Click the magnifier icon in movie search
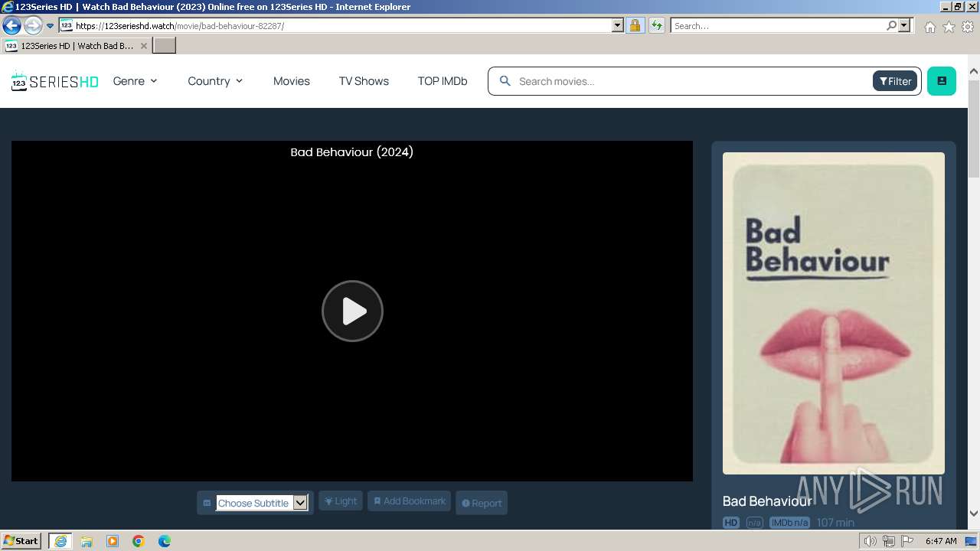The height and width of the screenshot is (551, 980). 505,80
